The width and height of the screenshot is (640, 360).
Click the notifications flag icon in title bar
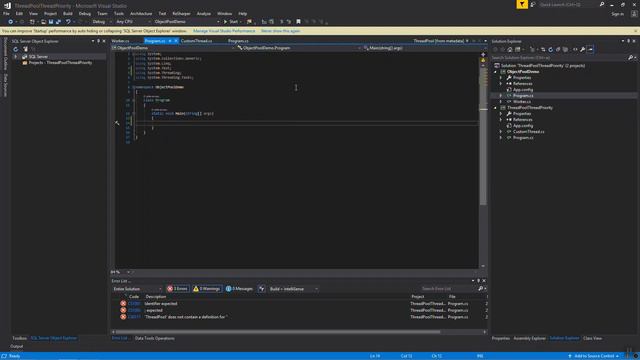point(522,4)
